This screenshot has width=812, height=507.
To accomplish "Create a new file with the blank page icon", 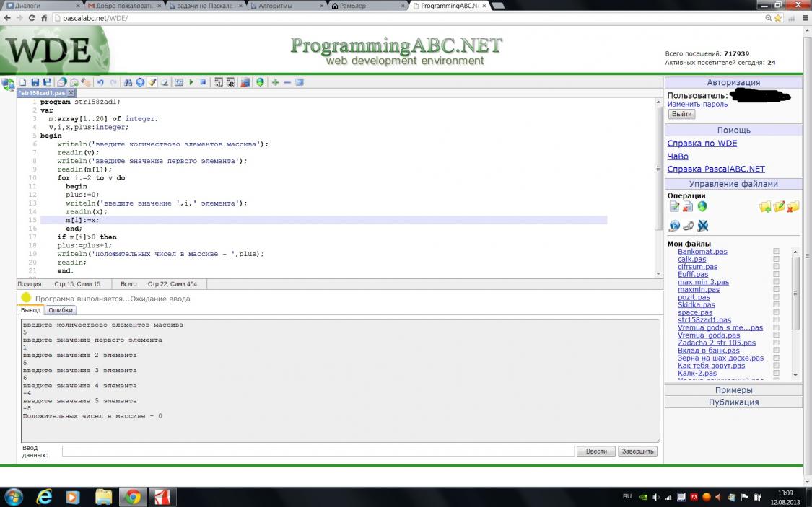I will [x=23, y=82].
